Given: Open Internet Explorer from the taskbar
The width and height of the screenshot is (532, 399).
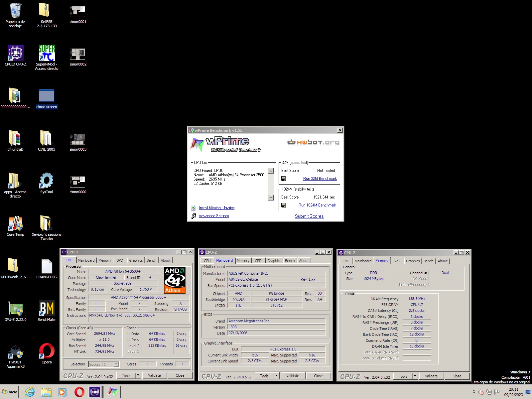Looking at the screenshot, I should (30, 392).
